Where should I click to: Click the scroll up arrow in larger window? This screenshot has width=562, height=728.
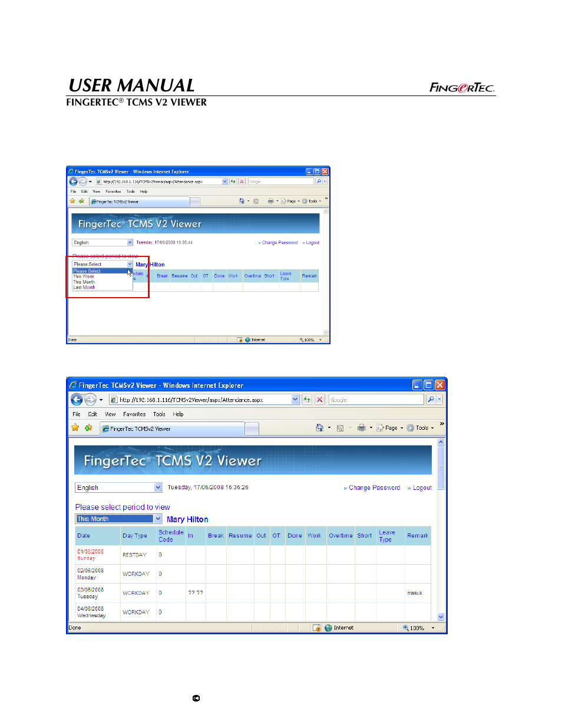coord(441,442)
